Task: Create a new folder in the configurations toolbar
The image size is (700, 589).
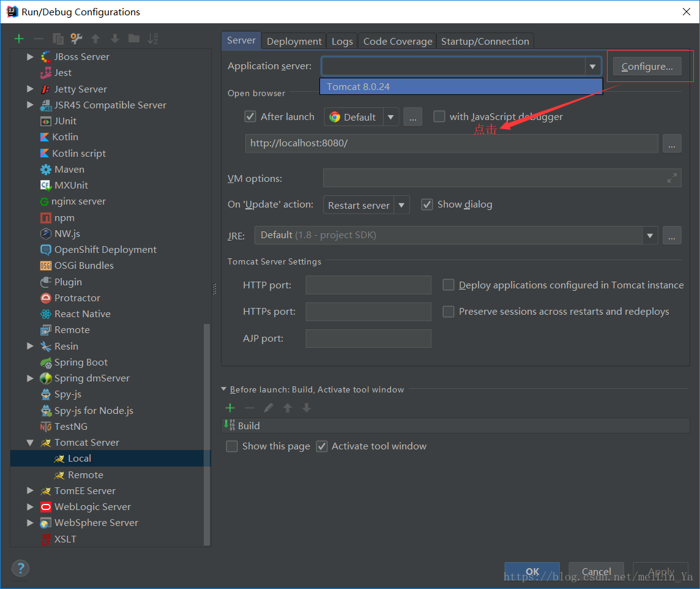Action: tap(134, 39)
